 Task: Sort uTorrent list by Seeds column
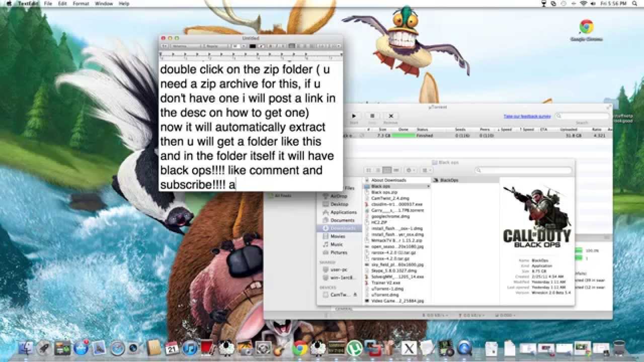click(460, 130)
